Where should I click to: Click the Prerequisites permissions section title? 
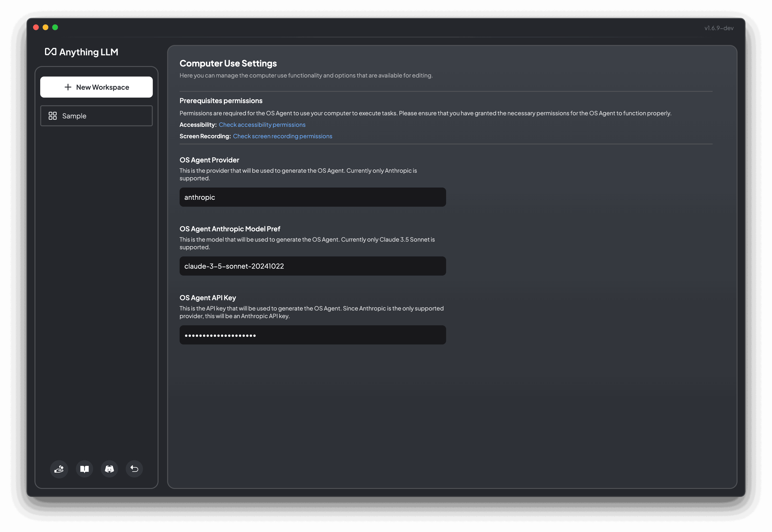click(221, 101)
